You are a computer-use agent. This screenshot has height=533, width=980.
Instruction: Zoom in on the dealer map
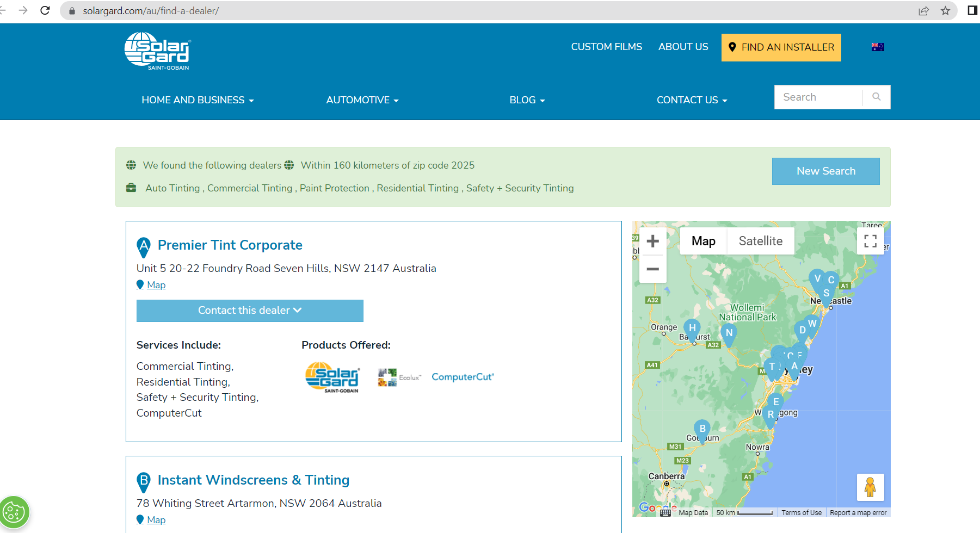point(653,241)
